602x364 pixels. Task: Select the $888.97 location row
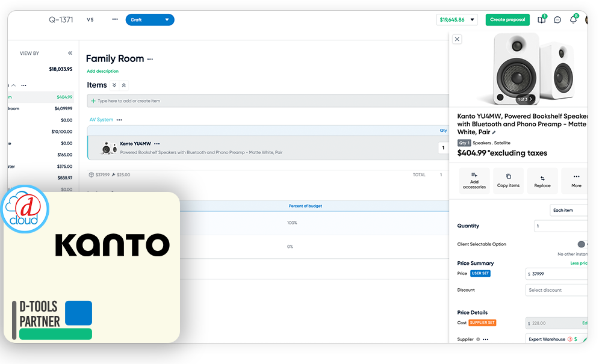[x=40, y=178]
